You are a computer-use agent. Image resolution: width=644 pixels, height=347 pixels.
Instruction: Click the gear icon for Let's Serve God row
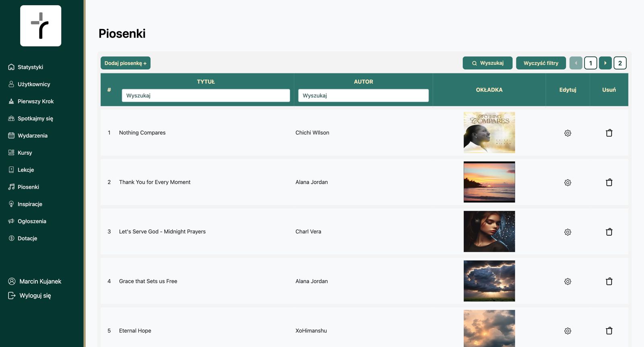point(568,232)
